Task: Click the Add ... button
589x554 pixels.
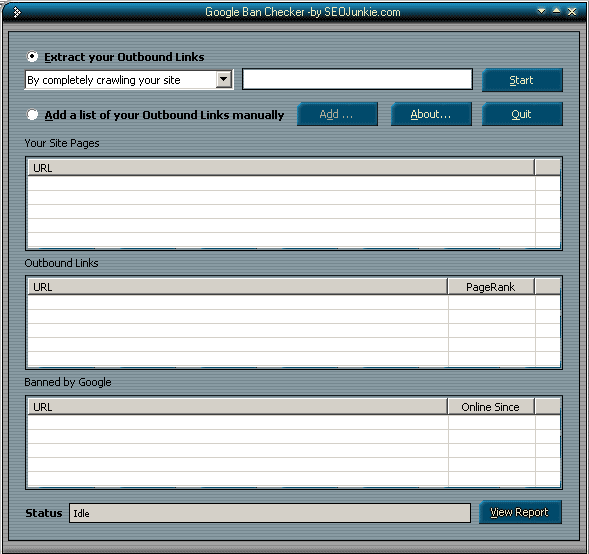Action: 337,114
